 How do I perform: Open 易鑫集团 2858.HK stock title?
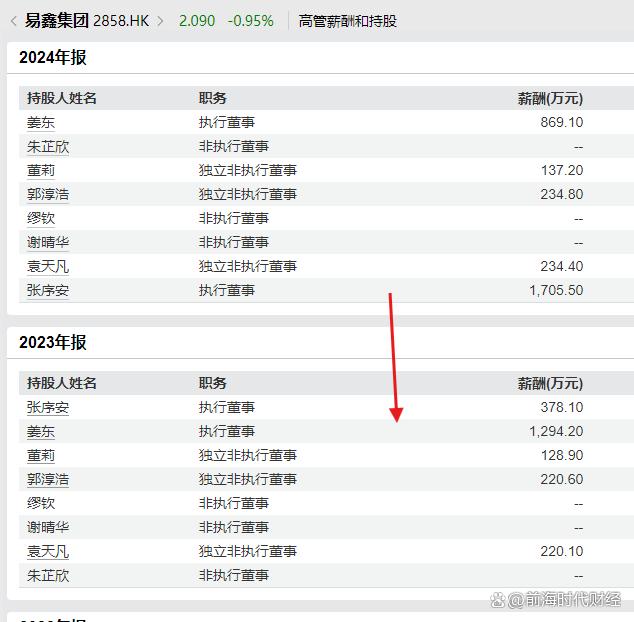(87, 21)
